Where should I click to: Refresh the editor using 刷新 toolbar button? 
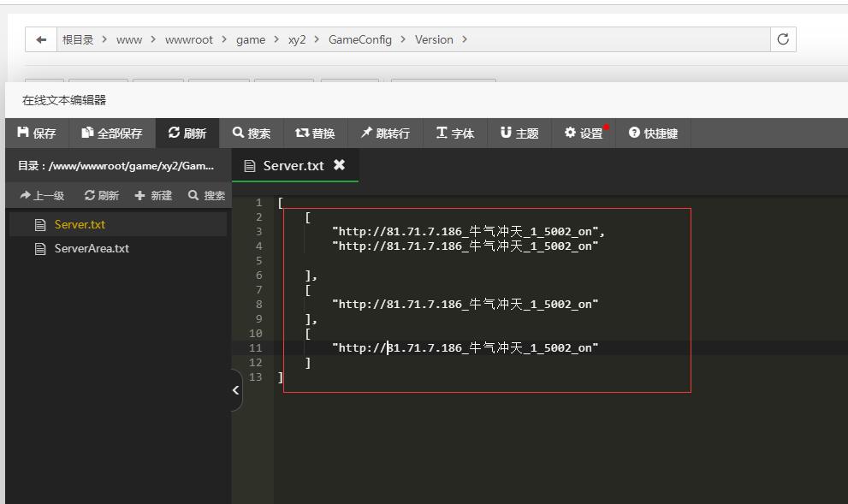pos(187,133)
